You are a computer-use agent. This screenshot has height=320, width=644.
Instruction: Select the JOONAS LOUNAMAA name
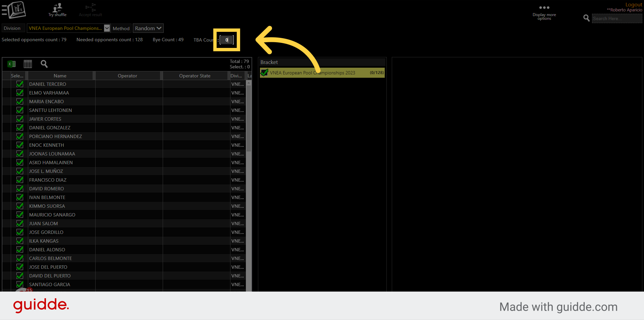[52, 154]
